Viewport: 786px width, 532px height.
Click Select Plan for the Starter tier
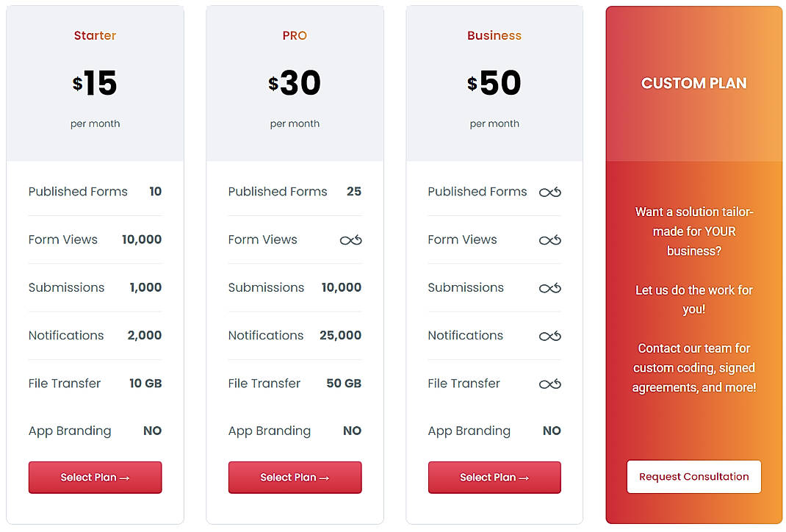[x=95, y=477]
